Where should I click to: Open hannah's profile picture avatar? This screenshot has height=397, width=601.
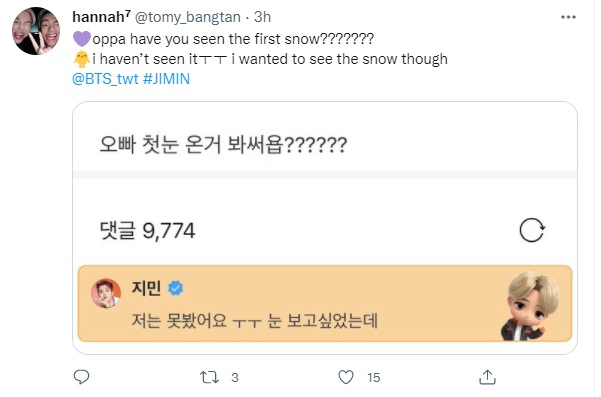click(36, 31)
